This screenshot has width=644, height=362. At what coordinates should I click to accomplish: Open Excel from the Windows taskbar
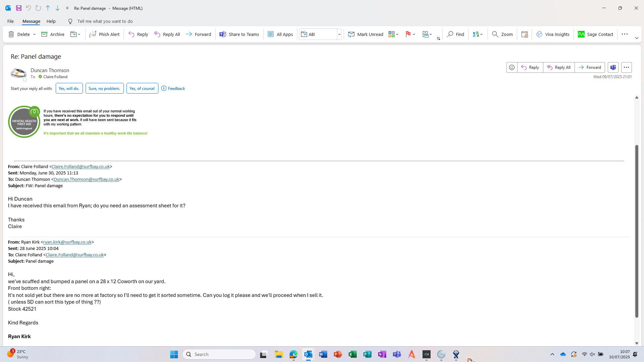point(352,354)
